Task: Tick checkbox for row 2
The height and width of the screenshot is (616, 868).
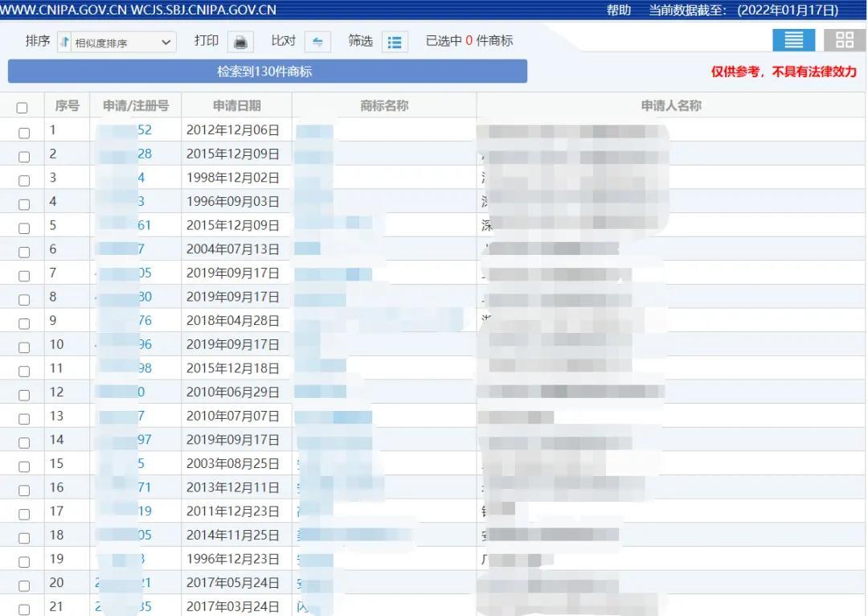Action: tap(24, 157)
